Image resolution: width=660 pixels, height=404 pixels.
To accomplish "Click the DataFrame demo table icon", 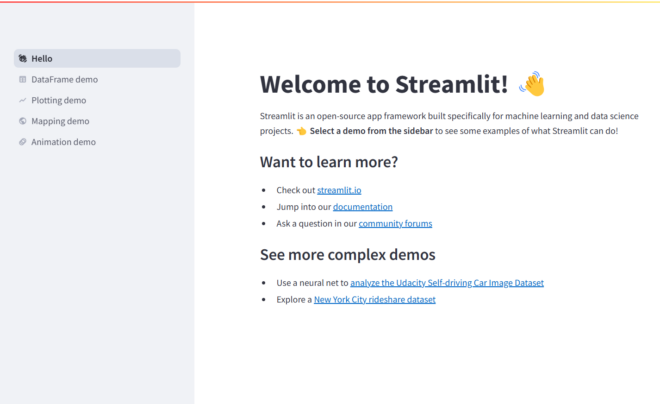I will [23, 80].
